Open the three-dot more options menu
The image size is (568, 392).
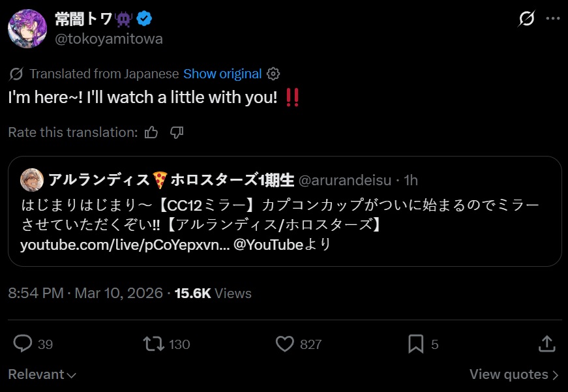coord(552,19)
